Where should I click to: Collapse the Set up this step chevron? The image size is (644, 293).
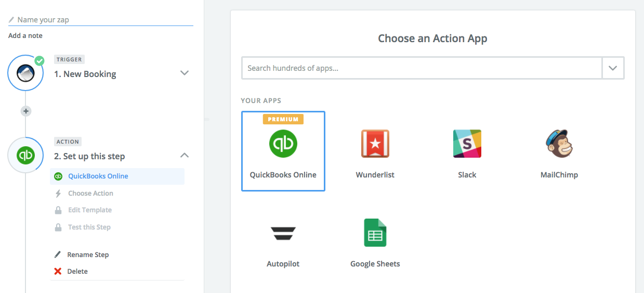click(x=184, y=155)
